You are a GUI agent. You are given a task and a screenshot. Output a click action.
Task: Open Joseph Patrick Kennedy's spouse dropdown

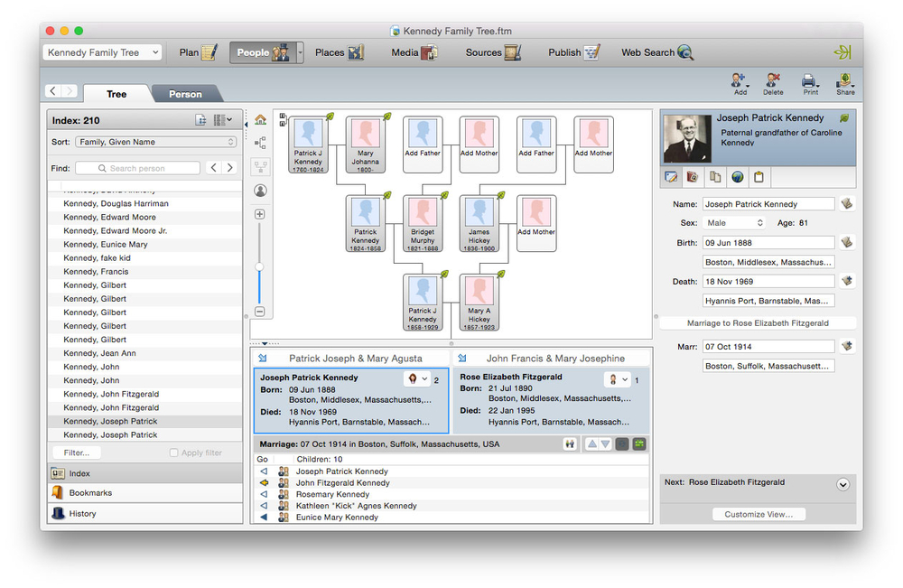tap(417, 379)
